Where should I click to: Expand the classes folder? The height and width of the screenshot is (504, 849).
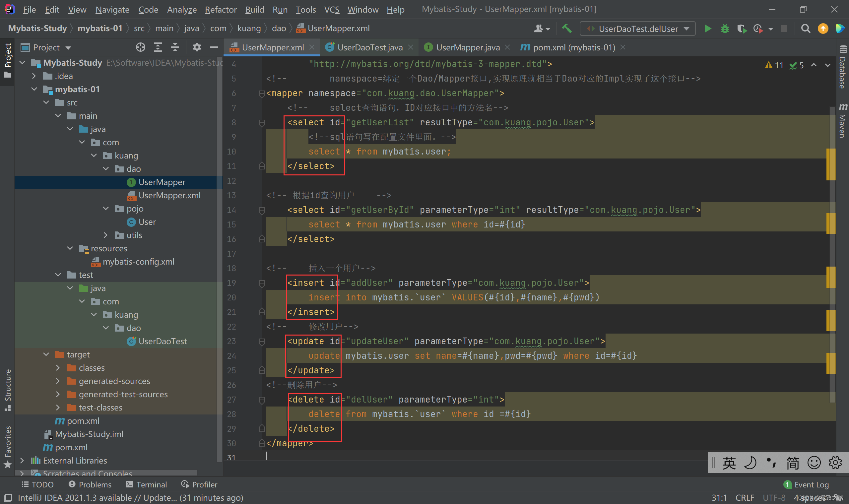[58, 367]
